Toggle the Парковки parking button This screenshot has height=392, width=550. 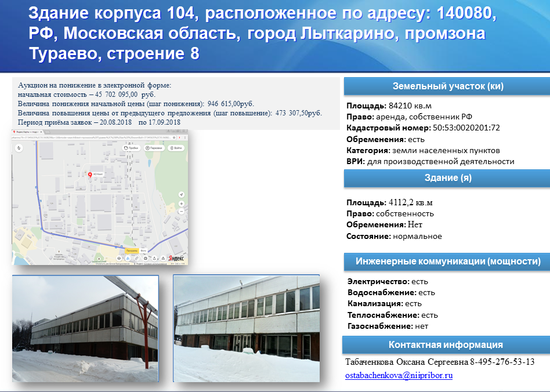tap(154, 148)
